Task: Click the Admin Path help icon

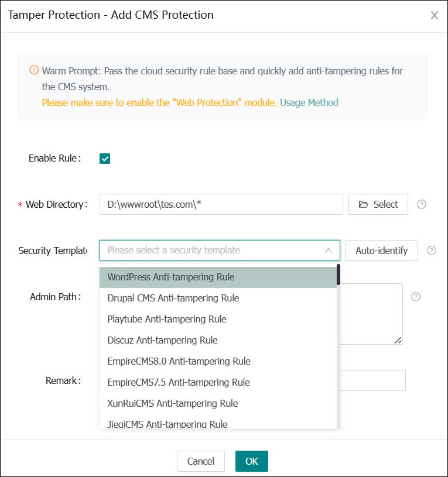Action: pyautogui.click(x=416, y=297)
